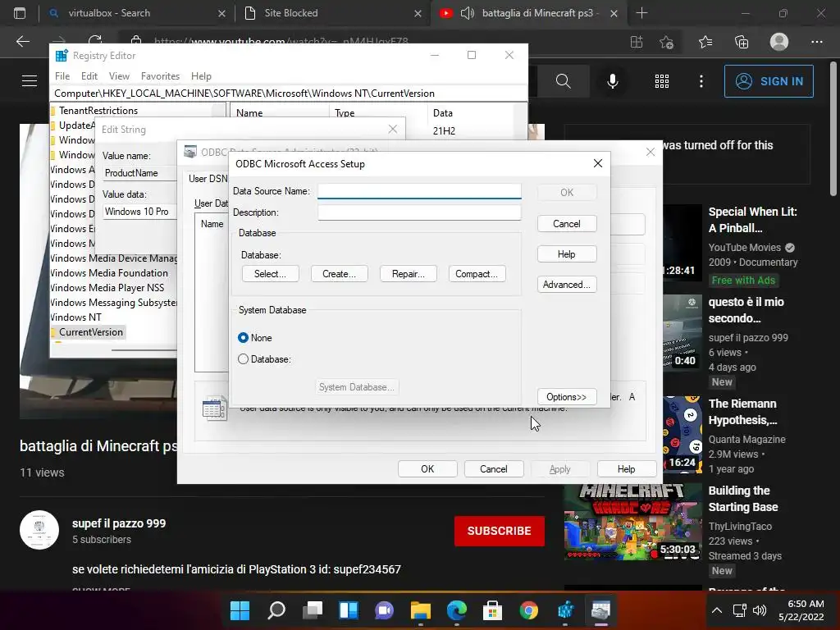Image resolution: width=840 pixels, height=630 pixels.
Task: Click the Repair... database button
Action: point(409,274)
